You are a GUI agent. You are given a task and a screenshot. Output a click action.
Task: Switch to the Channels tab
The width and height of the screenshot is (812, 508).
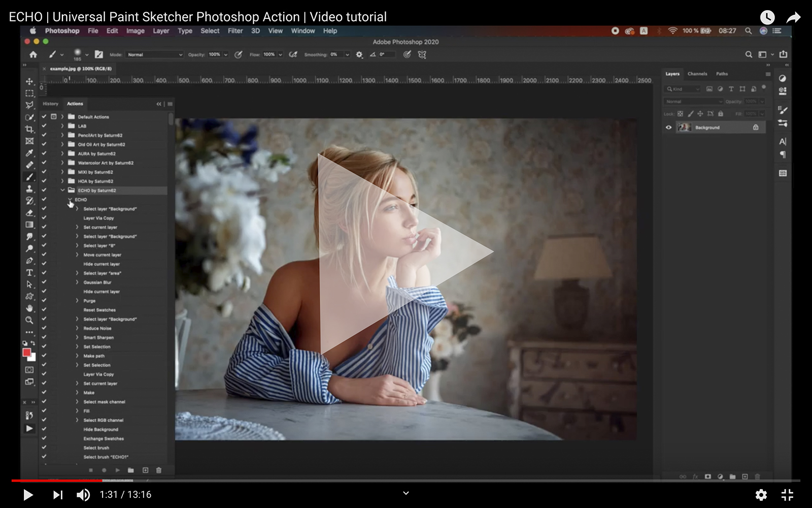pyautogui.click(x=697, y=74)
